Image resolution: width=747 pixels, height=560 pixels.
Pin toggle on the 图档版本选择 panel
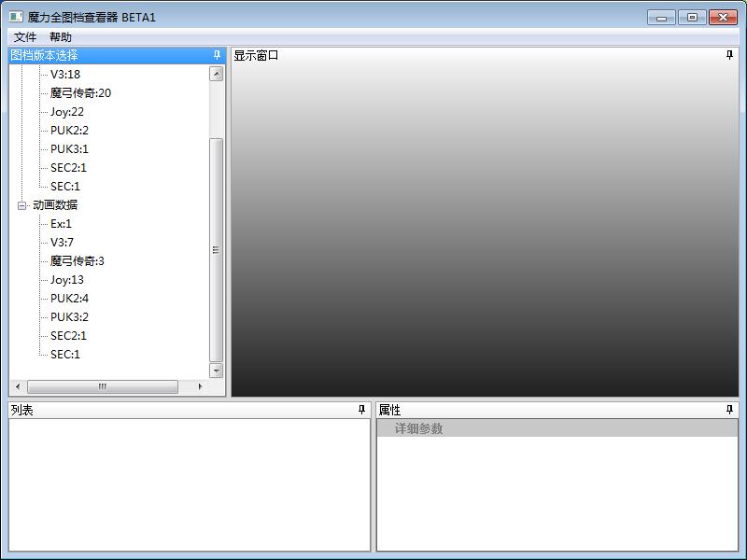click(217, 55)
